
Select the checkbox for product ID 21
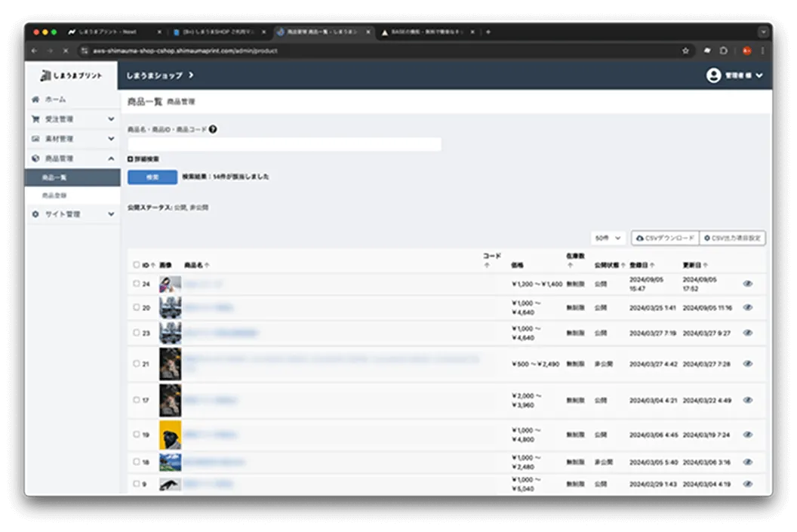coord(136,363)
